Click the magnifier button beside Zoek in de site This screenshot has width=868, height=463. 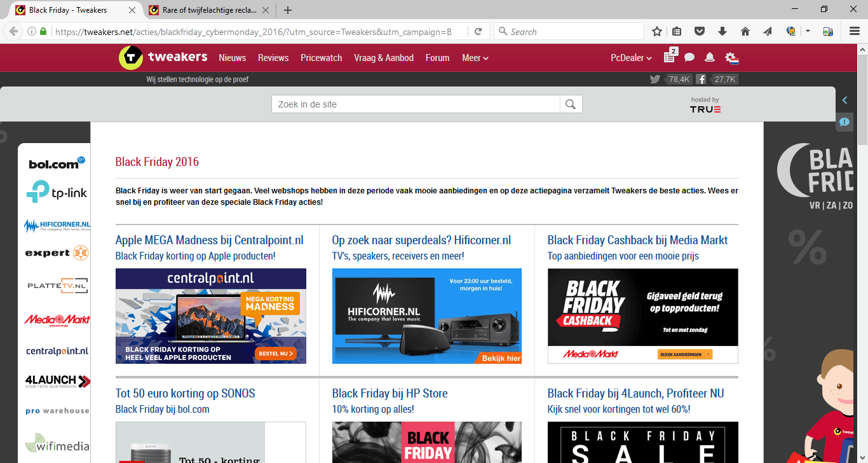tap(571, 104)
